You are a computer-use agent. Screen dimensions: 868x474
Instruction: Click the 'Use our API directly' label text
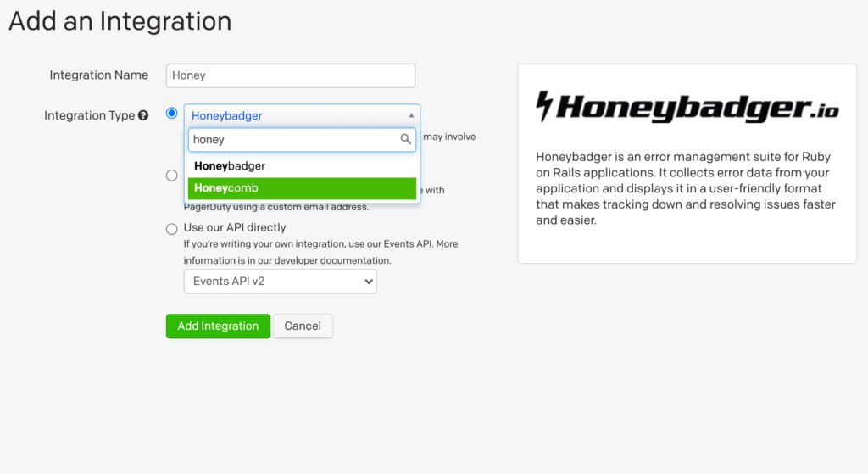coord(235,227)
